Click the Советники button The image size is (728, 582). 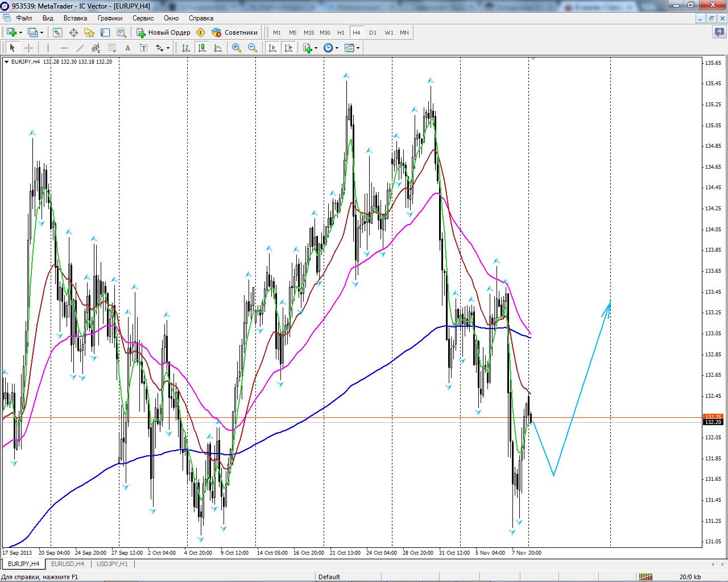(x=235, y=32)
